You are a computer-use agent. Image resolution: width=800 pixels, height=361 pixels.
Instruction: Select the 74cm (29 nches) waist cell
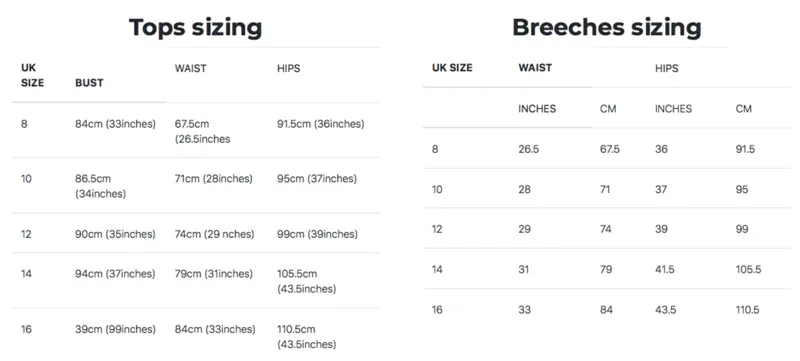pyautogui.click(x=214, y=234)
